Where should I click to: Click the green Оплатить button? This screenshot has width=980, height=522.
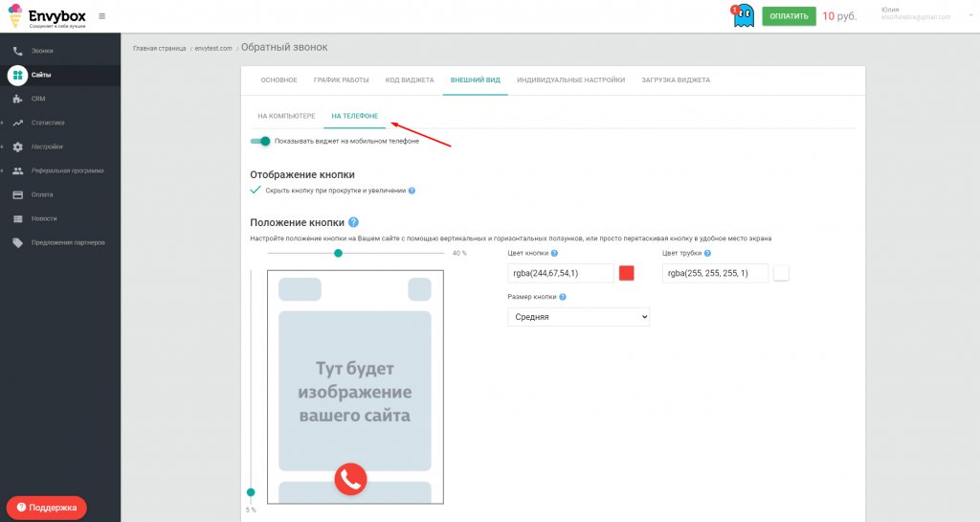point(789,16)
